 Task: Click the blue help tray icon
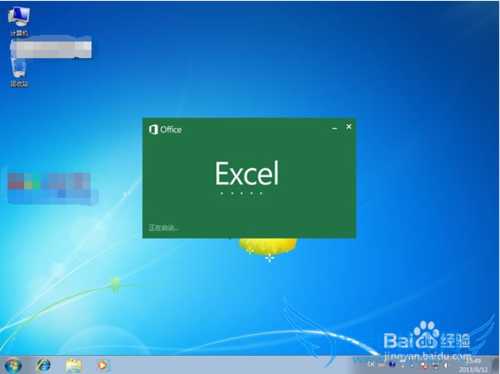click(x=392, y=364)
